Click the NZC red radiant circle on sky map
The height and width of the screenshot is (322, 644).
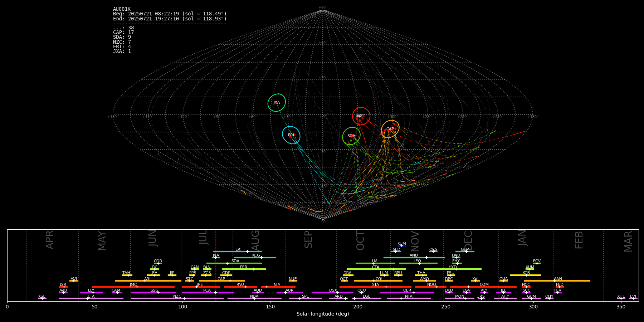361,116
